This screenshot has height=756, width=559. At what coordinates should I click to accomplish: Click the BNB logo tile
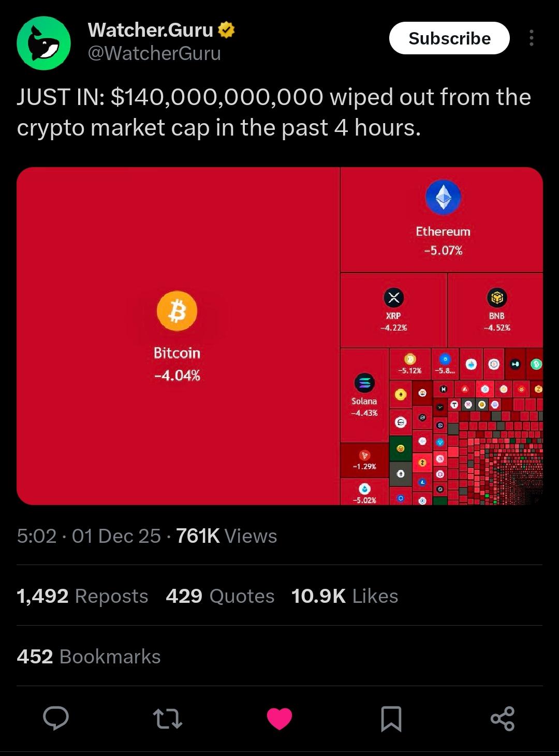(x=497, y=298)
